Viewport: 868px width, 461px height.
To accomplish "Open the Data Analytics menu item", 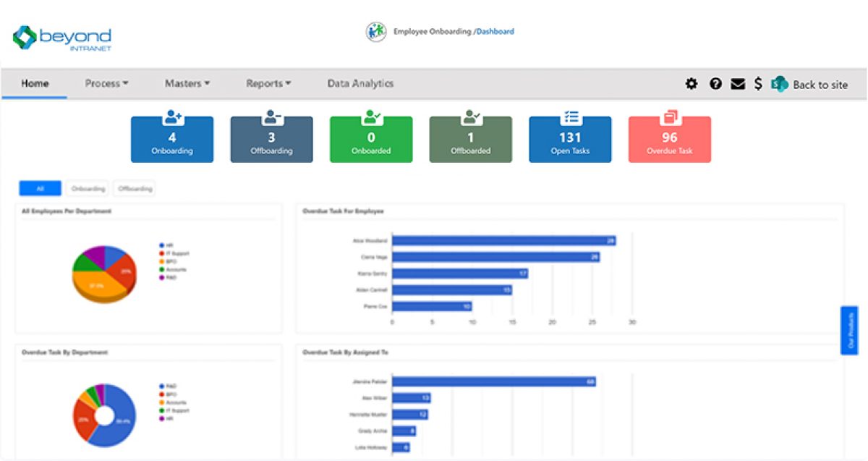I will coord(360,83).
